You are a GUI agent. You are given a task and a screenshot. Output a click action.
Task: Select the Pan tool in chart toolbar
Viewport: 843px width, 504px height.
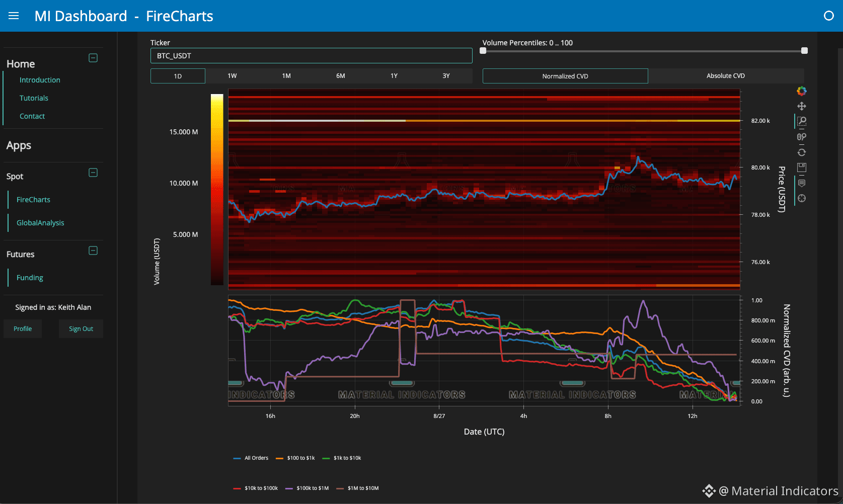click(x=802, y=106)
